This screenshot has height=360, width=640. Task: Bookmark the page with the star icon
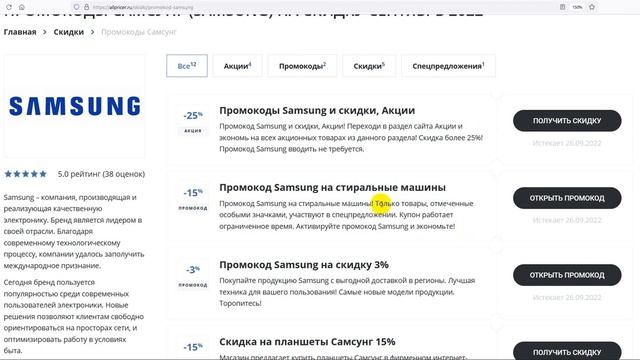pos(592,7)
